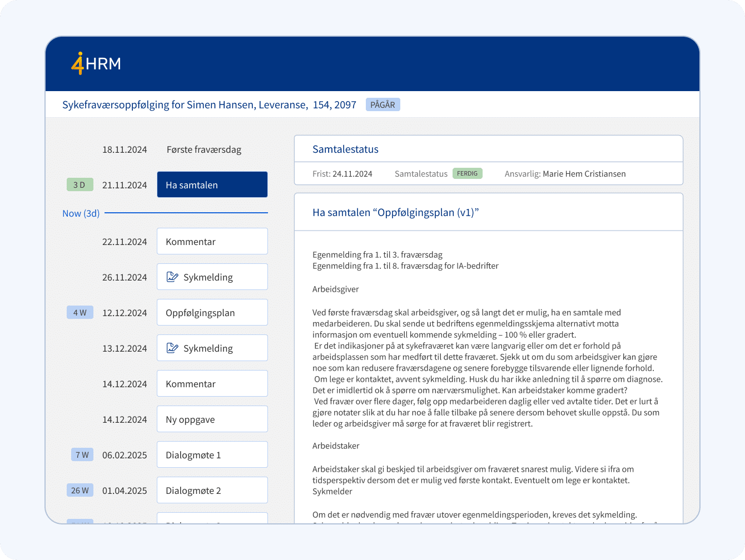The height and width of the screenshot is (560, 745).
Task: Open the Kommentar entry dated 22.11.2024
Action: 212,242
